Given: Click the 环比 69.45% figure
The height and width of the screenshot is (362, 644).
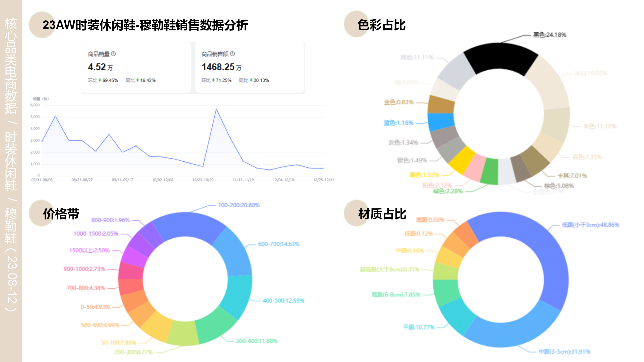Looking at the screenshot, I should coord(103,80).
